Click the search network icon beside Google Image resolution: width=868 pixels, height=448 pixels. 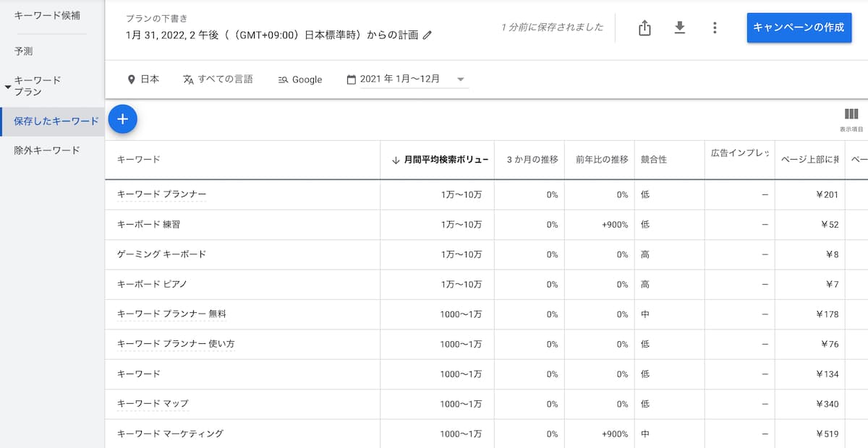pos(284,79)
